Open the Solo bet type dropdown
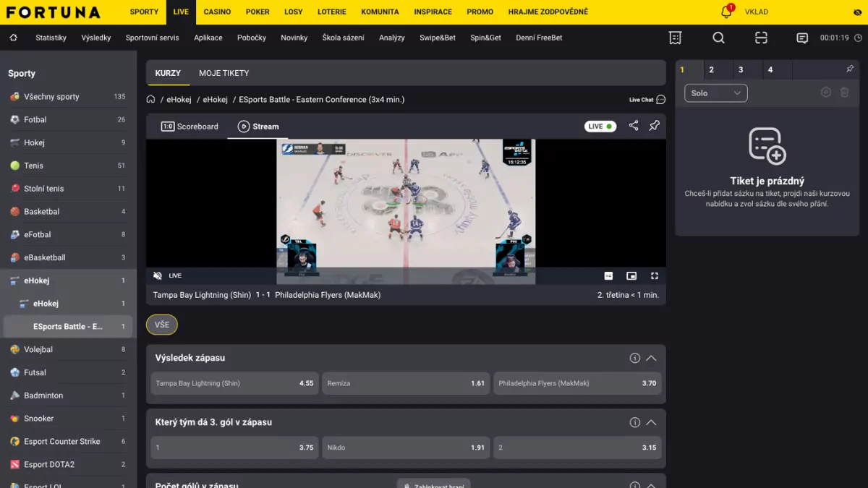Screen dimensions: 868x488 point(715,93)
